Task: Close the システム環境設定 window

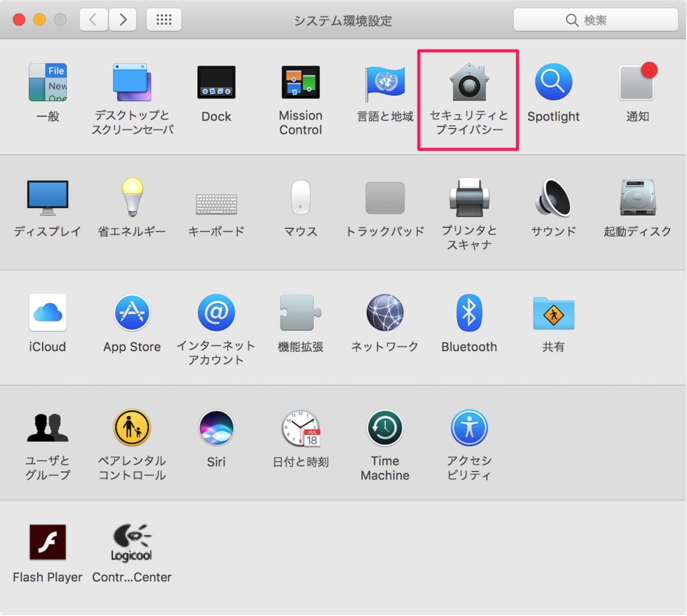Action: (19, 19)
